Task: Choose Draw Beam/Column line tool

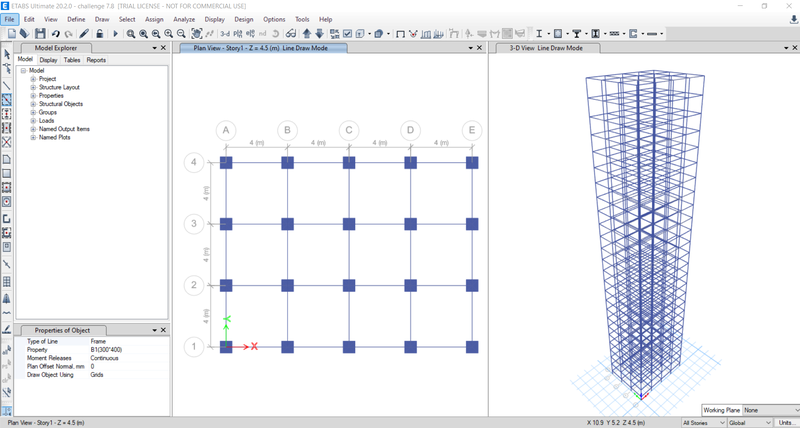Action: pos(7,85)
